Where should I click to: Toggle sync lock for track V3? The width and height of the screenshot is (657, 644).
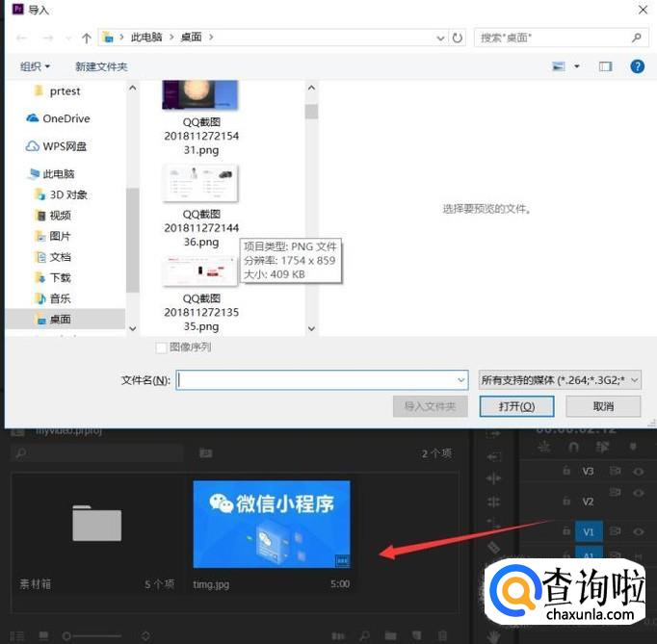click(615, 471)
